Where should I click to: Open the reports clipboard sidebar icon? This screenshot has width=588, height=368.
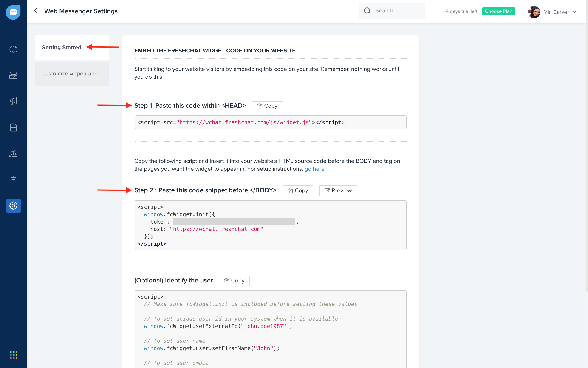pos(13,180)
